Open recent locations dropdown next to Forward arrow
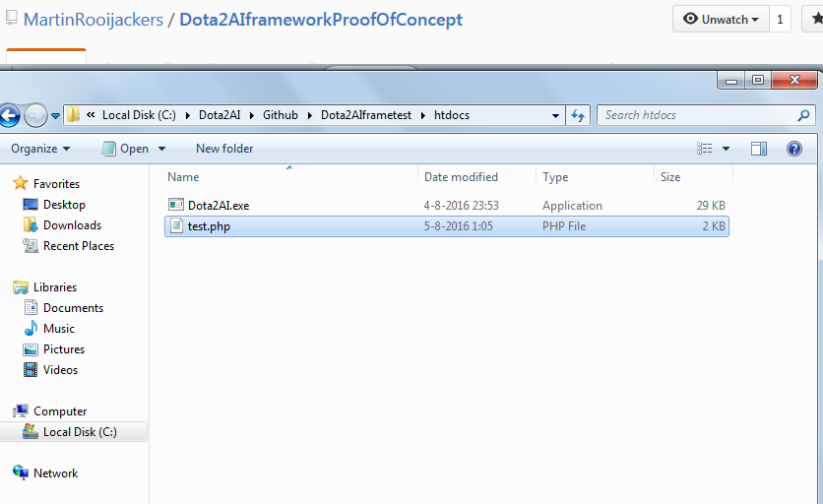This screenshot has width=823, height=504. (56, 115)
